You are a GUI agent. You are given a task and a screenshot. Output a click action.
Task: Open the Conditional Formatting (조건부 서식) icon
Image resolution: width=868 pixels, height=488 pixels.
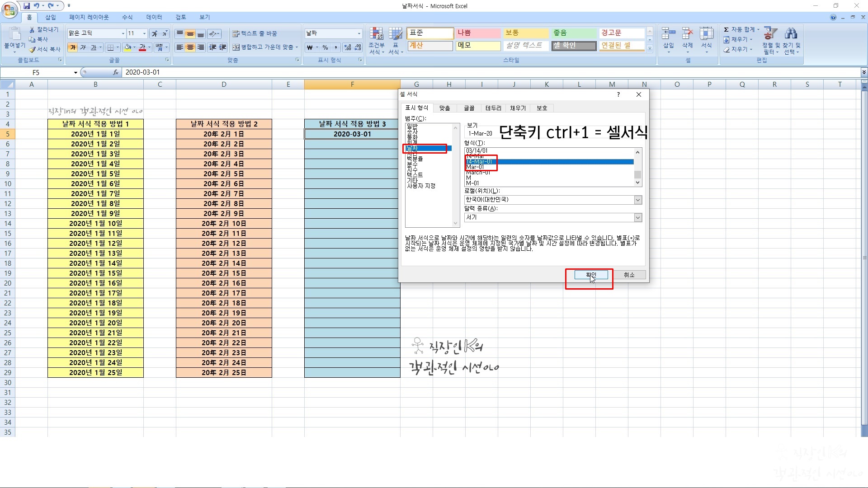[376, 34]
